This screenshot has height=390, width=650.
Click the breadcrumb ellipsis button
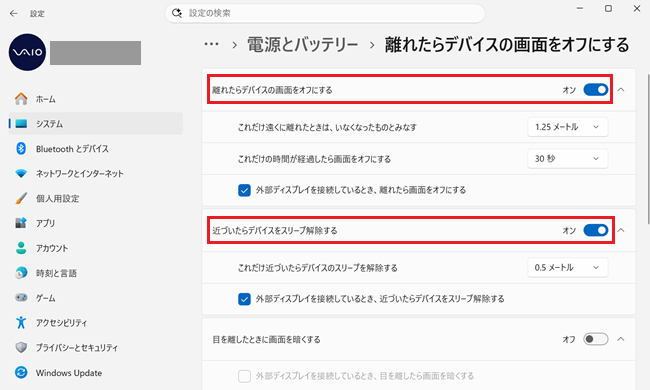coord(211,44)
